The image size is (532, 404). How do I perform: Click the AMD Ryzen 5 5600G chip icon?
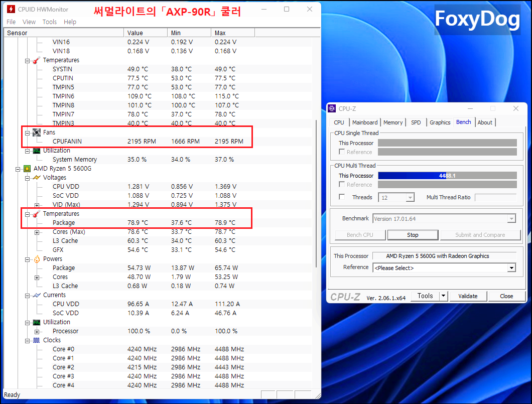pos(27,169)
